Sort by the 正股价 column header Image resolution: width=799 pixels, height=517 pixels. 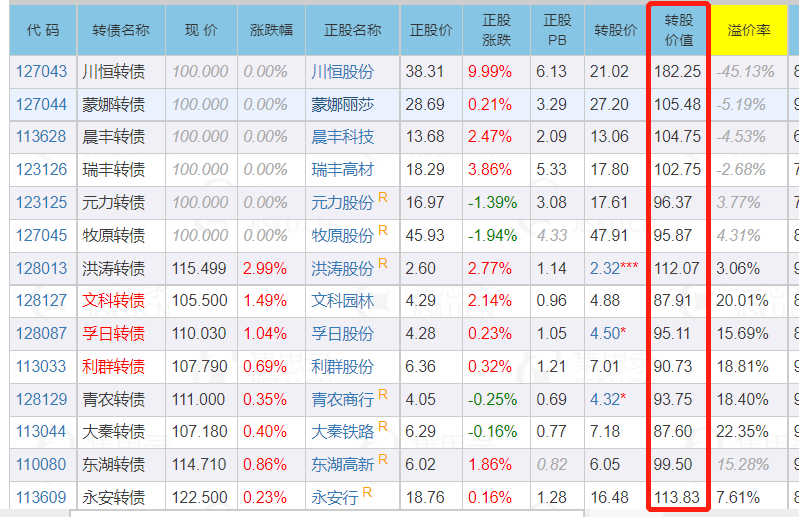click(x=431, y=31)
